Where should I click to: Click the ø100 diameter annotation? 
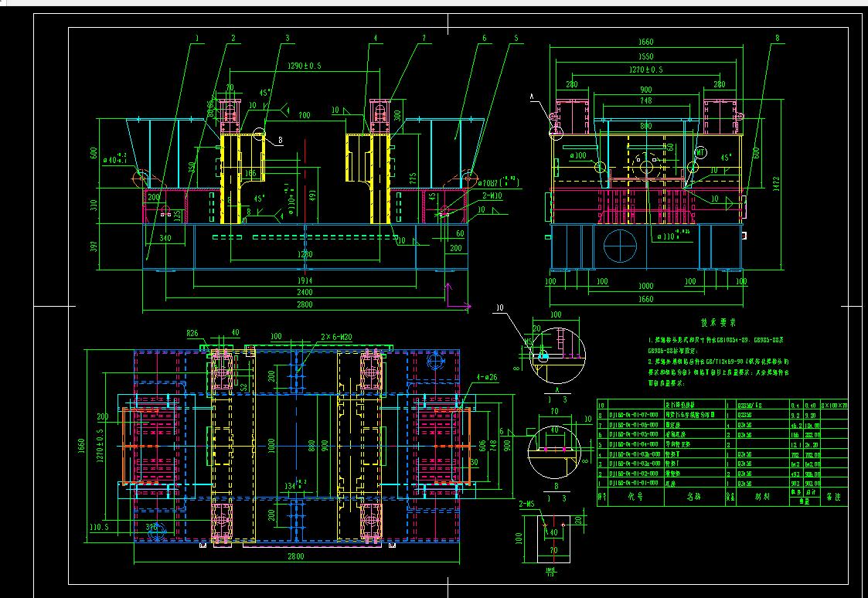(578, 156)
